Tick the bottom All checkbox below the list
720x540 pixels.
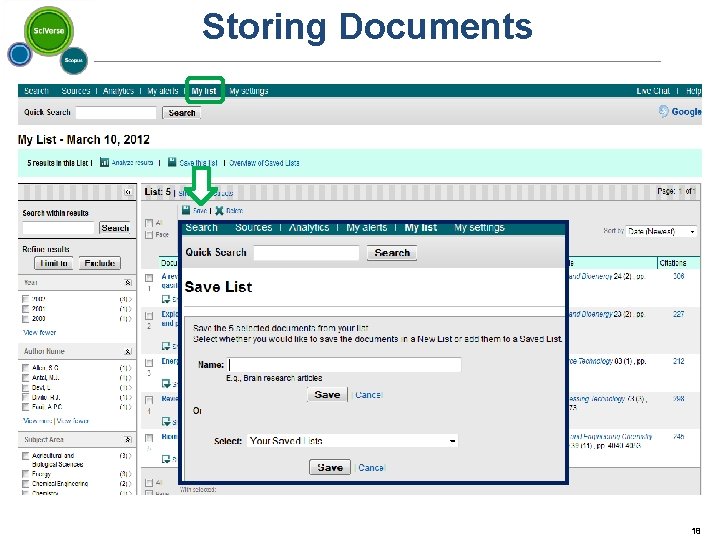click(149, 483)
